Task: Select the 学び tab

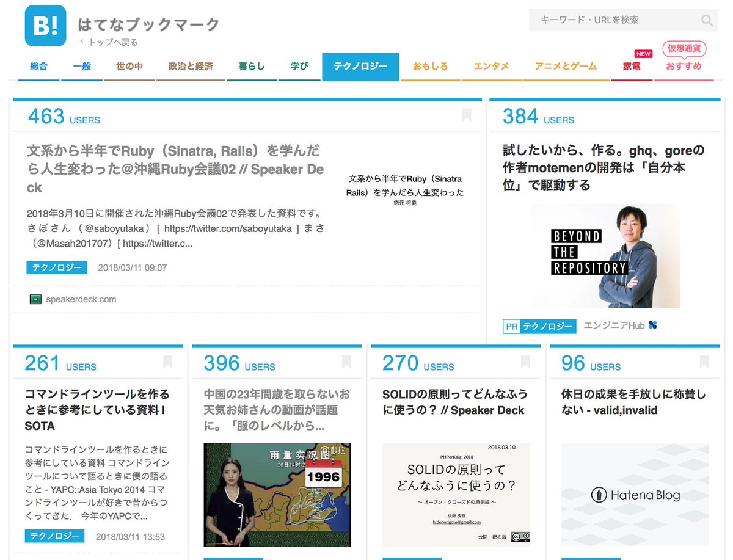Action: [299, 66]
